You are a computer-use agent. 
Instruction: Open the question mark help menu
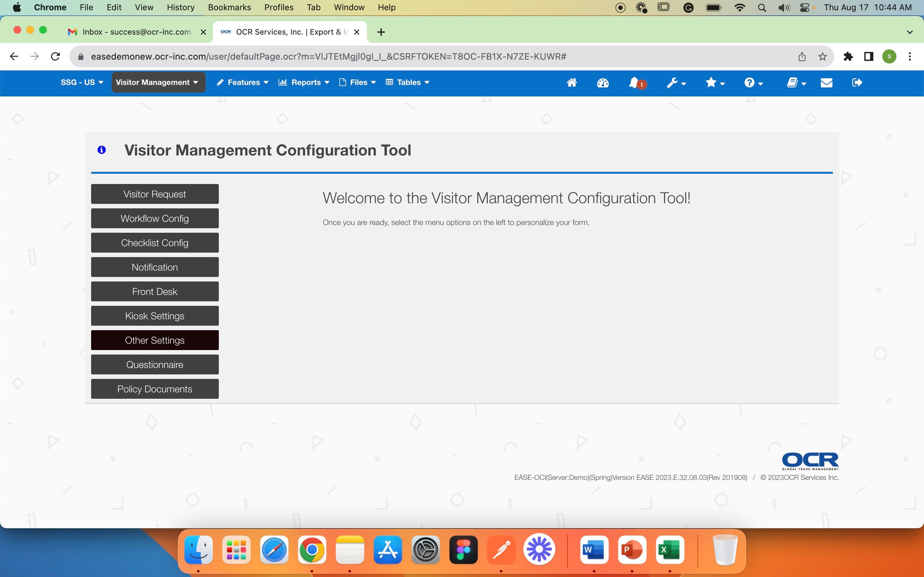(x=753, y=82)
